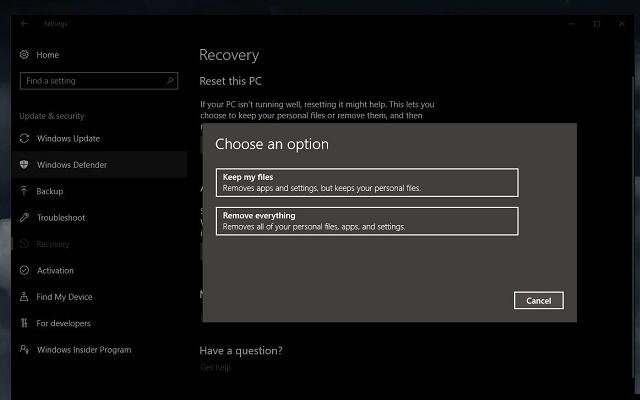Click the Recovery history icon

point(24,244)
